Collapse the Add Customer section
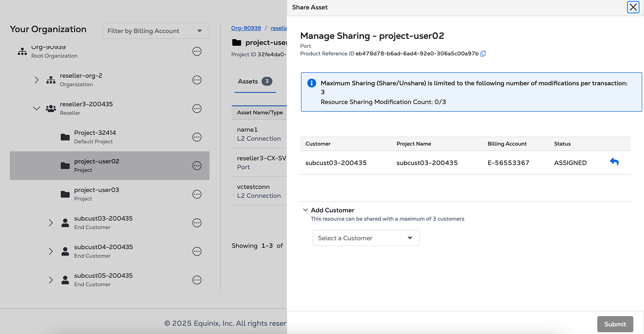This screenshot has width=644, height=334. (x=305, y=210)
